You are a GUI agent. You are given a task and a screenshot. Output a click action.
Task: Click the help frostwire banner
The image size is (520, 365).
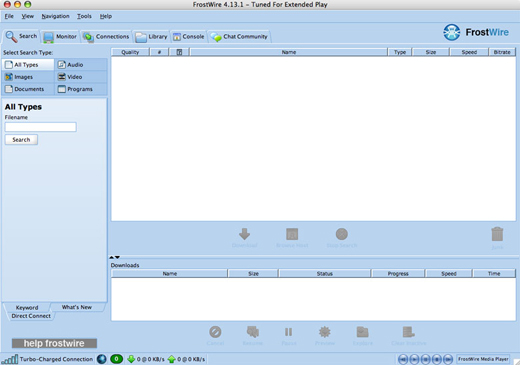54,343
